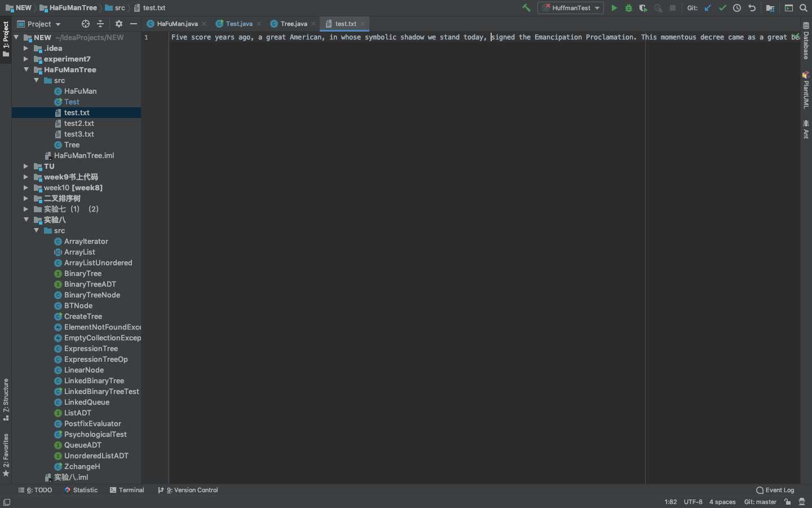812x508 pixels.
Task: Run HuffmanTest with the green play button
Action: pos(614,8)
